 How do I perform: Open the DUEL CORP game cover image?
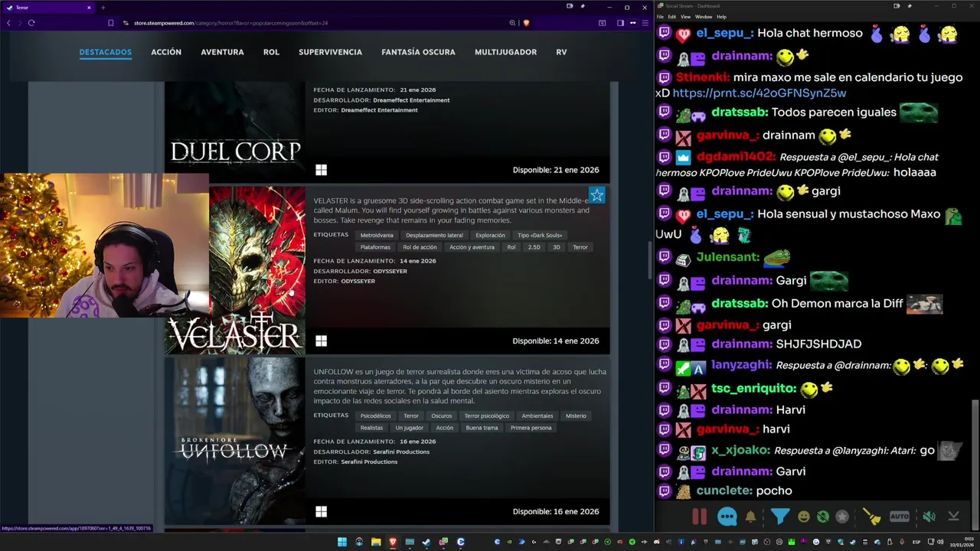point(235,132)
